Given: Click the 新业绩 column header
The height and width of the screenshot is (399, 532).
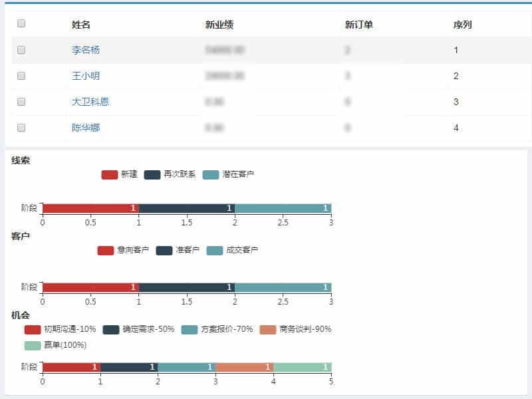Looking at the screenshot, I should (219, 25).
